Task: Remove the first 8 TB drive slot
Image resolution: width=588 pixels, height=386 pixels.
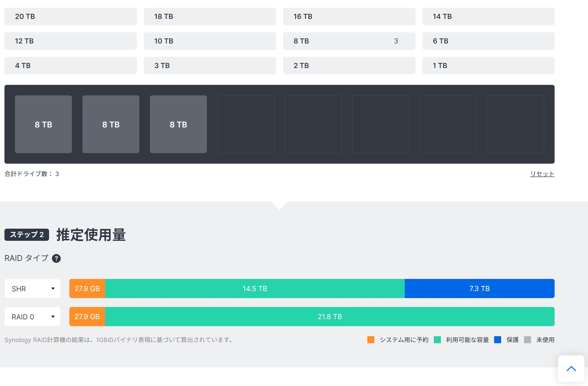Action: coord(43,124)
